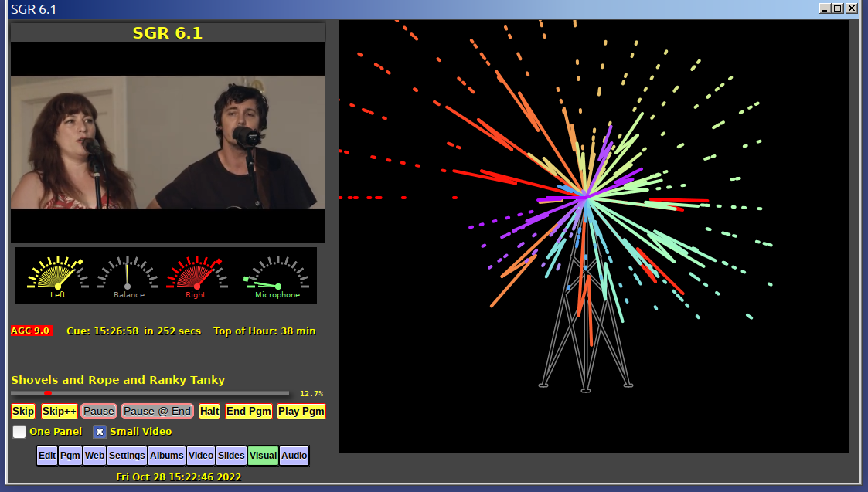Click the red marker on the song progress bar
The height and width of the screenshot is (492, 868).
pyautogui.click(x=48, y=393)
